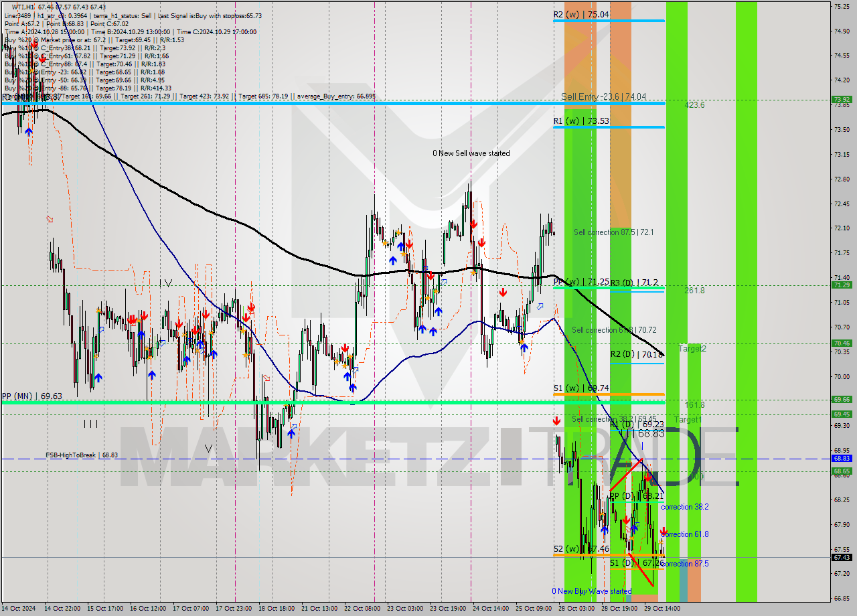Click the 'R1 (w) | 73.53' level label
Image resolution: width=857 pixels, height=616 pixels.
[x=581, y=121]
